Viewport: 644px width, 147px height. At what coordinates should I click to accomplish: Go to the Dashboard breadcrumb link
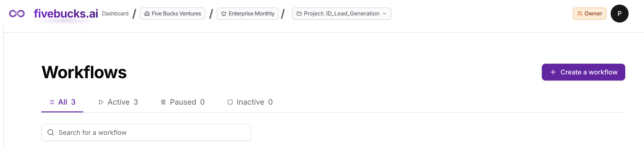tap(115, 14)
